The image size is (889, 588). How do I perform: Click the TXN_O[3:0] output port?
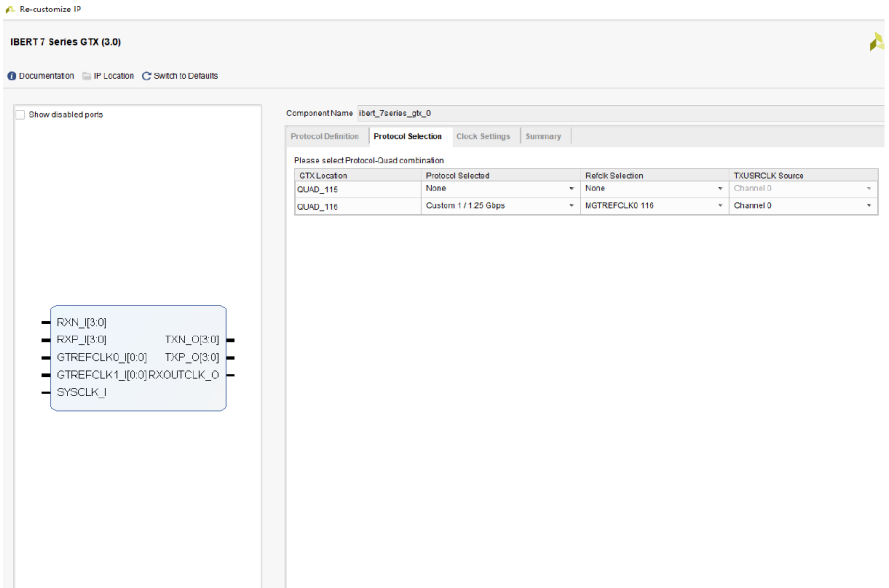(192, 340)
